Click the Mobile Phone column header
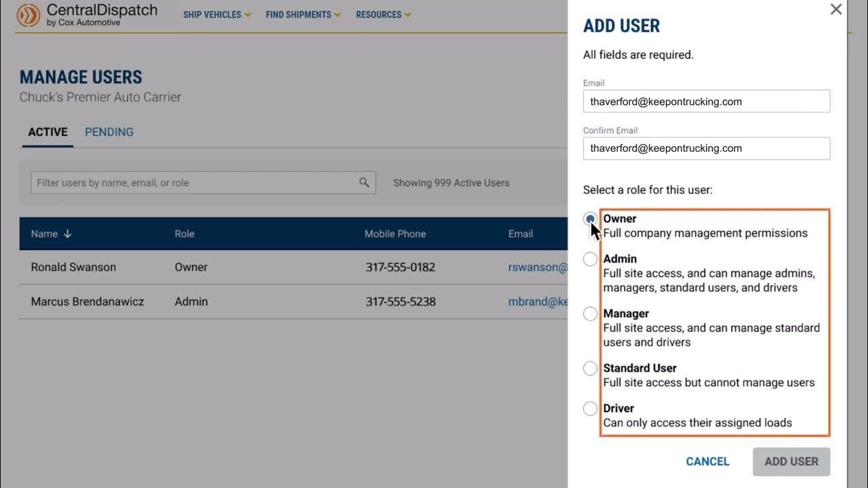The width and height of the screenshot is (868, 488). (x=395, y=234)
